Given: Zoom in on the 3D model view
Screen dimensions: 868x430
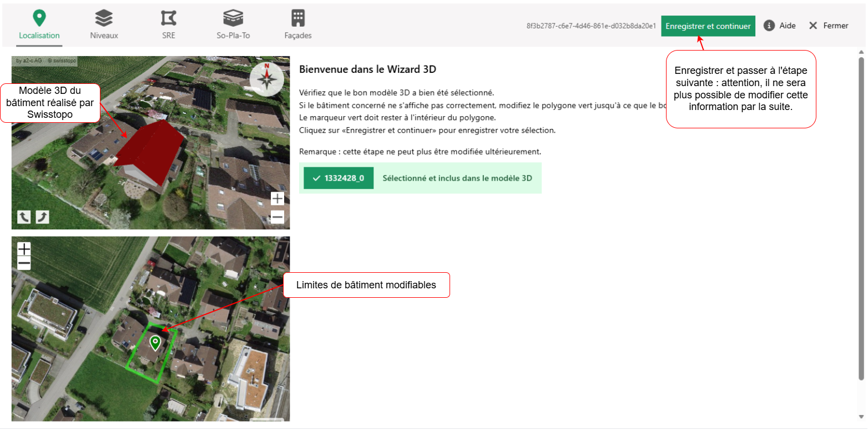Looking at the screenshot, I should point(277,198).
